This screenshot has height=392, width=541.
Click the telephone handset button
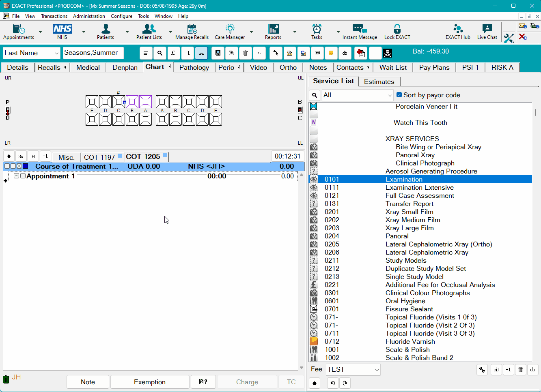point(276,53)
